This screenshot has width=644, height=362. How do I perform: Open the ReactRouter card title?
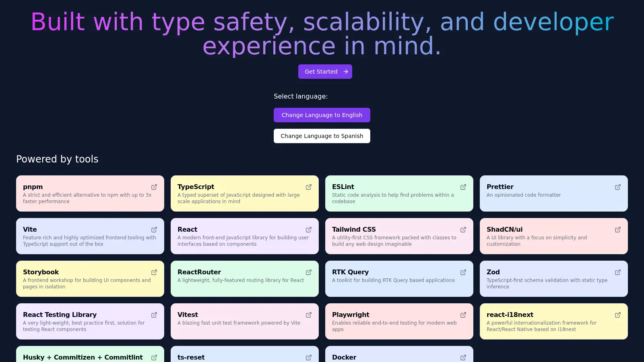pyautogui.click(x=199, y=272)
